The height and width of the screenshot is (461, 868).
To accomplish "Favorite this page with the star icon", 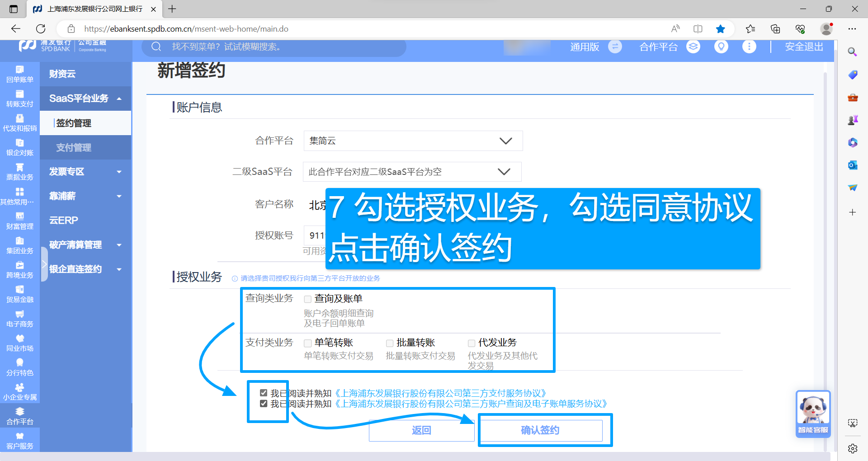I will click(720, 29).
